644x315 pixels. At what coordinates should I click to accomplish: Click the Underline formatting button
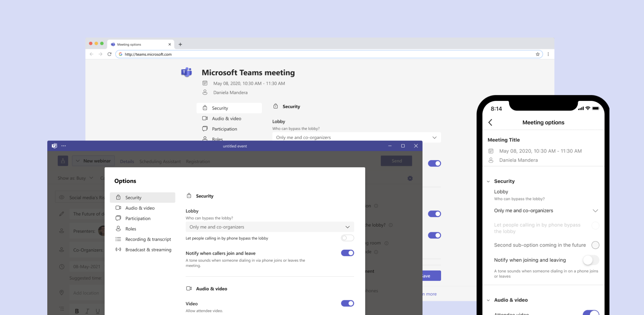pyautogui.click(x=98, y=311)
